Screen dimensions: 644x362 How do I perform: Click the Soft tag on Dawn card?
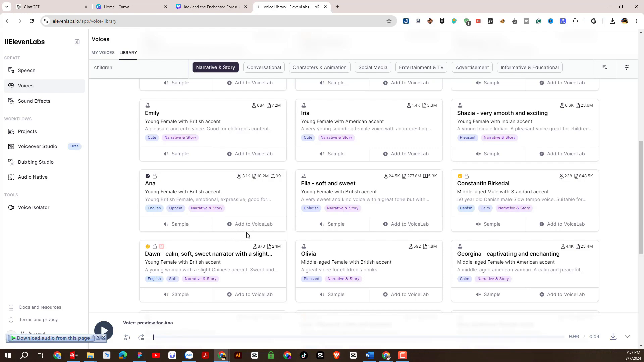pos(173,279)
